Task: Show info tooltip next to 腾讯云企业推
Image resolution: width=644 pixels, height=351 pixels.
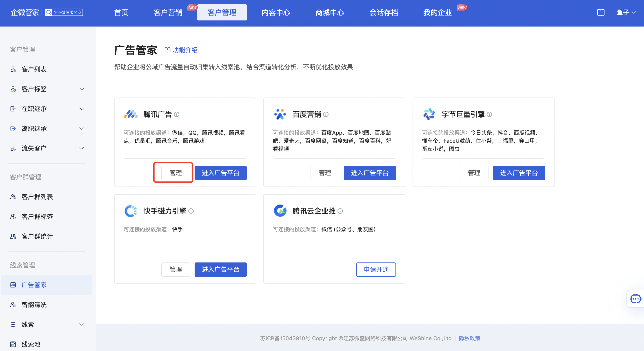Action: click(340, 211)
